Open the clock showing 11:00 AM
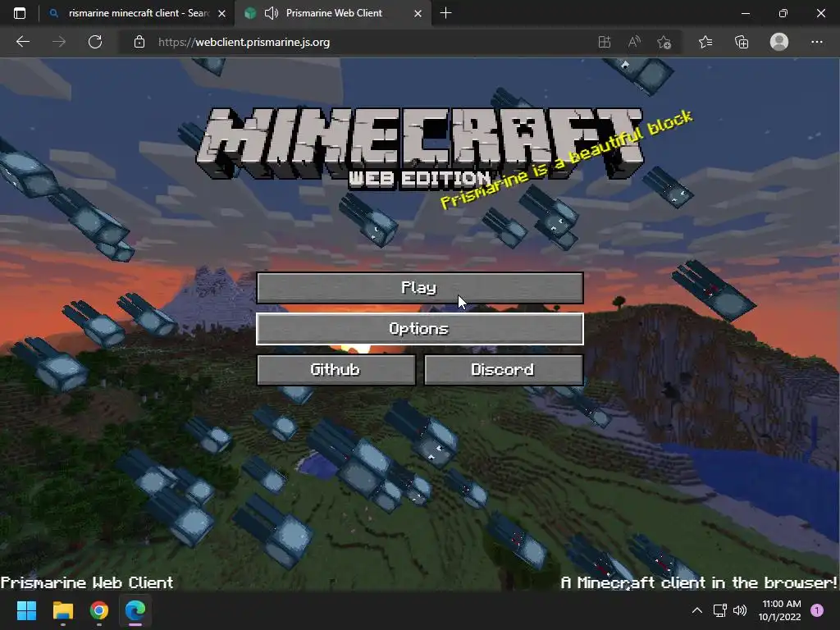The height and width of the screenshot is (630, 840). click(779, 610)
